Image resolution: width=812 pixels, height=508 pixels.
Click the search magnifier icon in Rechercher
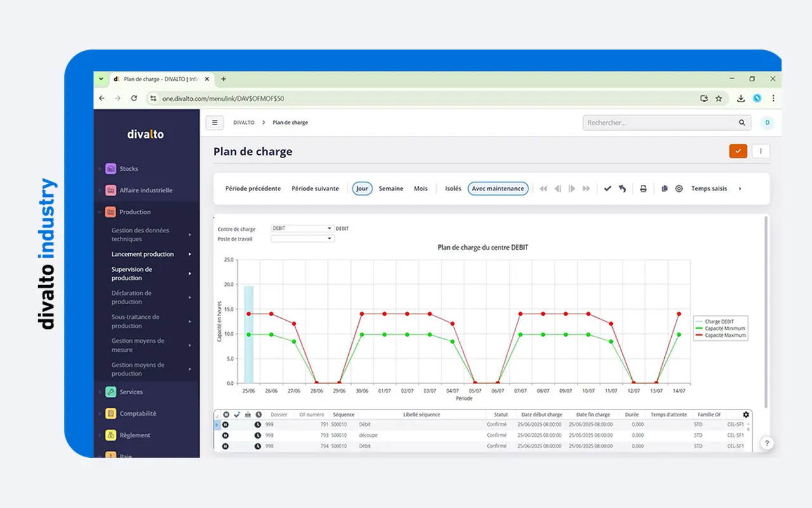[742, 123]
